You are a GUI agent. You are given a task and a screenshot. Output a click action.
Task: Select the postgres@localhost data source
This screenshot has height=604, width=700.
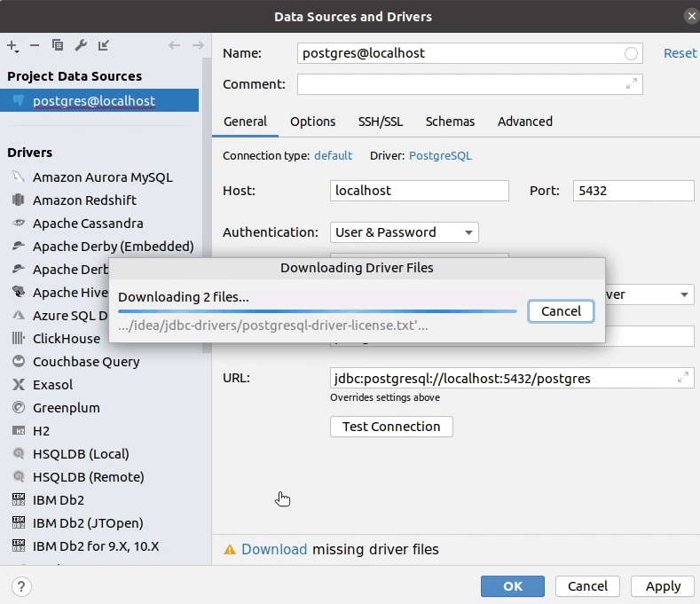(x=94, y=101)
